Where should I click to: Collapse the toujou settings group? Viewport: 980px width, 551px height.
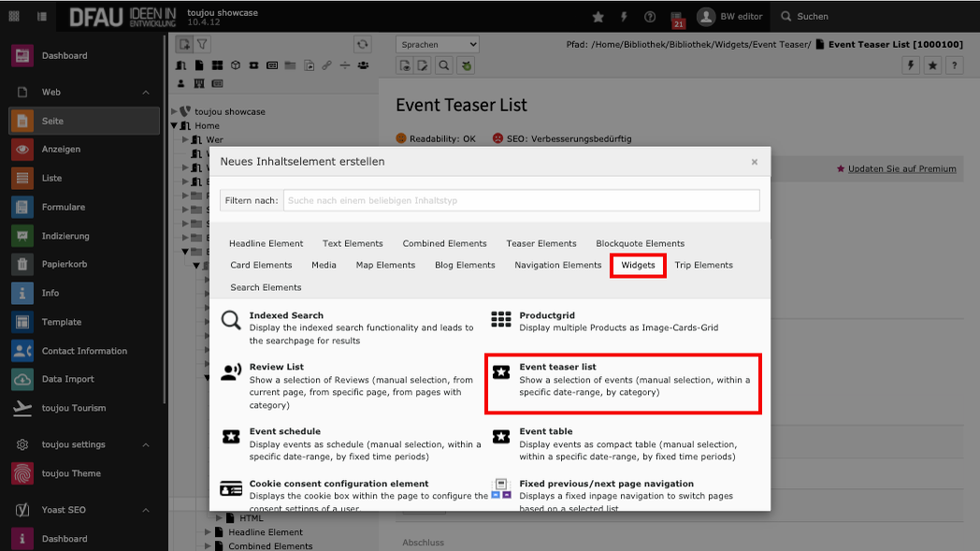pos(146,445)
